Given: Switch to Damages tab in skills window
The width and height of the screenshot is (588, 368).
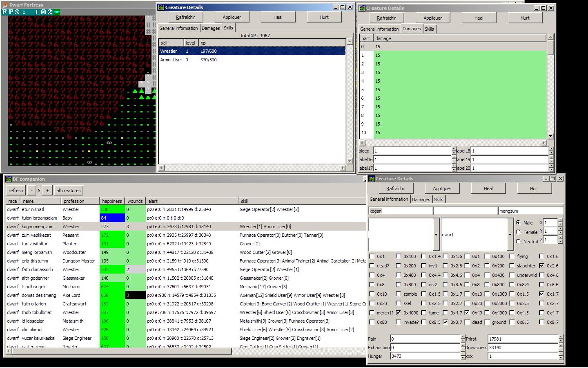Looking at the screenshot, I should (x=211, y=28).
